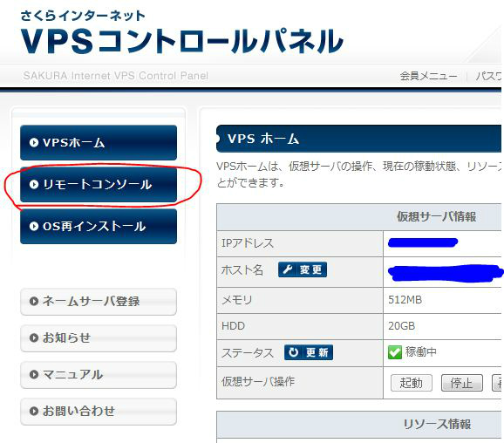
Task: Open 会員メニュー in top navigation
Action: click(428, 76)
